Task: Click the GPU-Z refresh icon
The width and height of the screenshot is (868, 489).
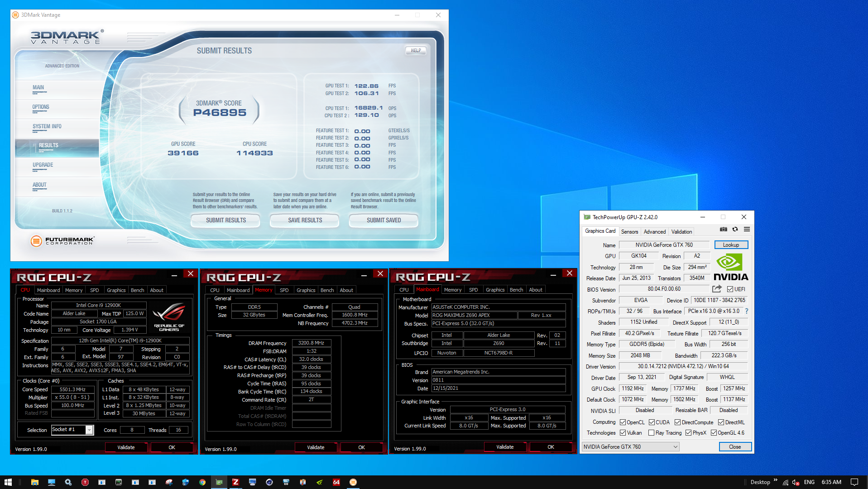Action: [735, 230]
